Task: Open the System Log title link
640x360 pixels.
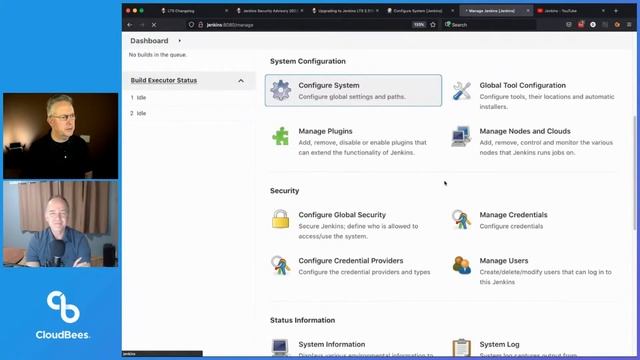Action: 500,344
